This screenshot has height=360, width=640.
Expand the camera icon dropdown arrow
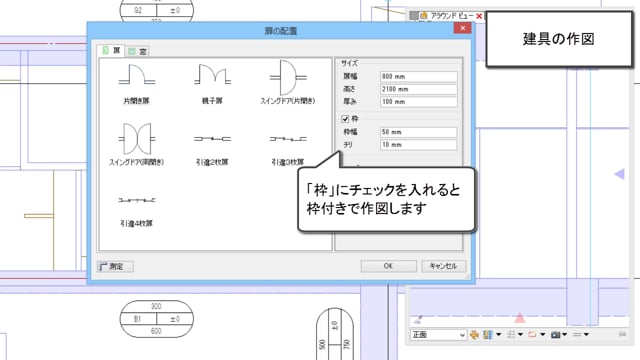[x=564, y=335]
